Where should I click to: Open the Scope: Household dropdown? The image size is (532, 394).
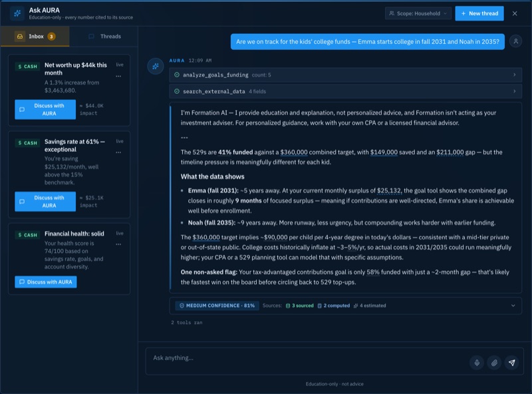(418, 13)
